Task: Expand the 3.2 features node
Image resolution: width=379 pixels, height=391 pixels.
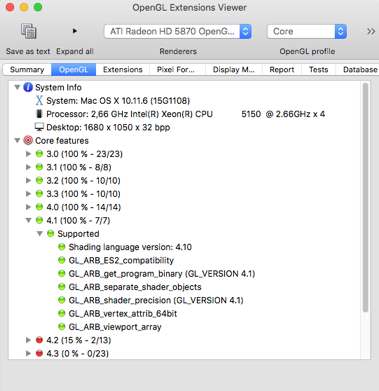Action: (x=28, y=180)
